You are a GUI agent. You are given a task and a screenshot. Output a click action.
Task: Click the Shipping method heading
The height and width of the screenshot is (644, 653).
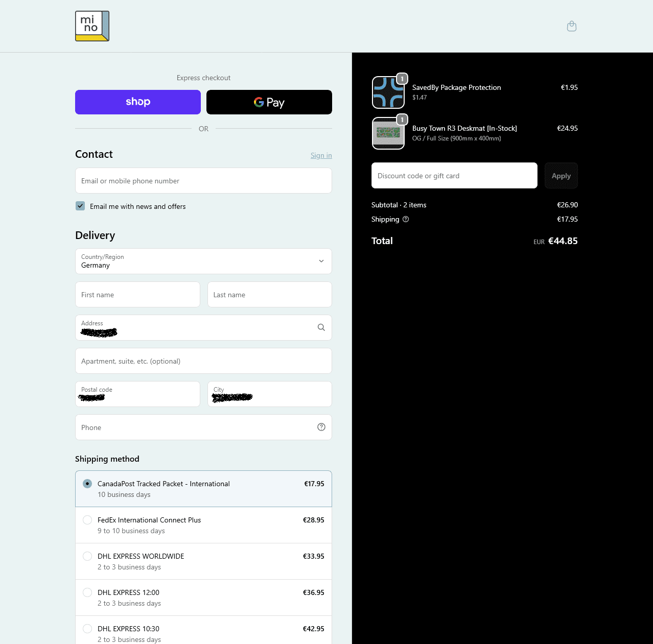[x=107, y=459]
